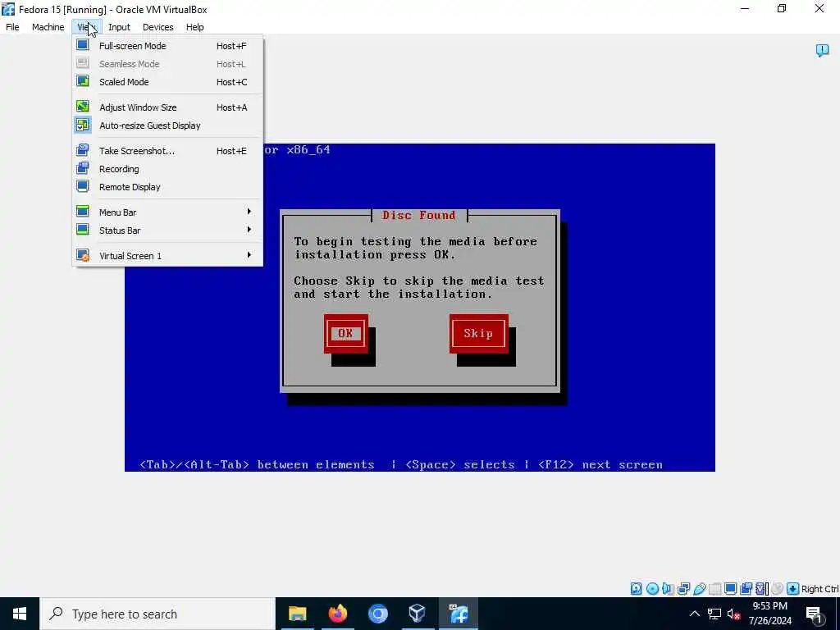Show hidden system tray icons
Screen dimensions: 840x630
tap(694, 614)
